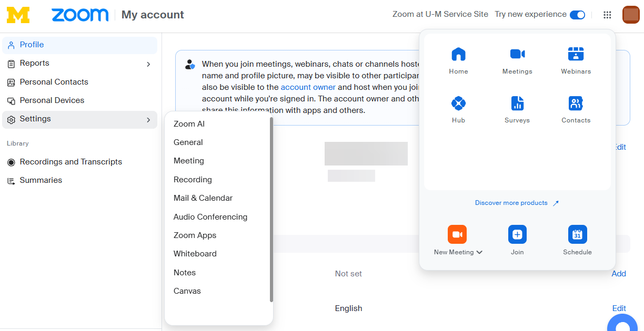Expand the Reports submenu chevron
The height and width of the screenshot is (331, 644).
[148, 64]
